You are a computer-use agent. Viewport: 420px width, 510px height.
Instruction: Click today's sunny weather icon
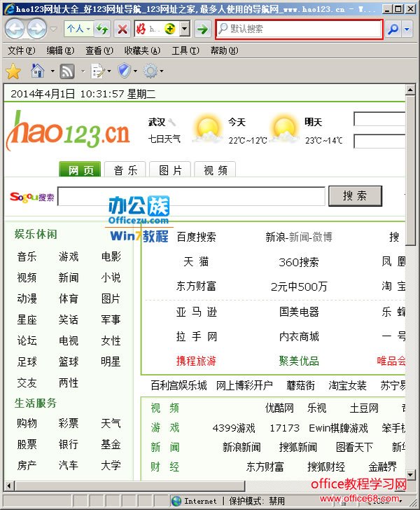(x=207, y=129)
